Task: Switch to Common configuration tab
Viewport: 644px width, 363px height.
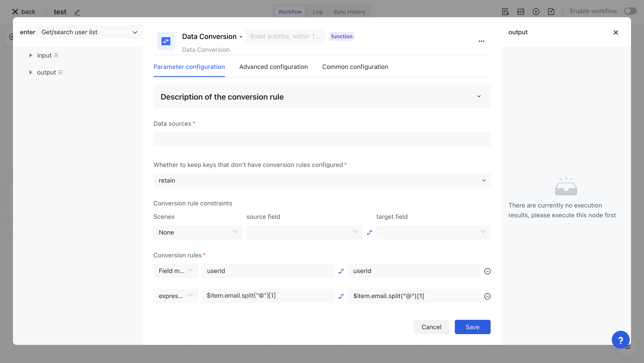Action: pyautogui.click(x=355, y=67)
